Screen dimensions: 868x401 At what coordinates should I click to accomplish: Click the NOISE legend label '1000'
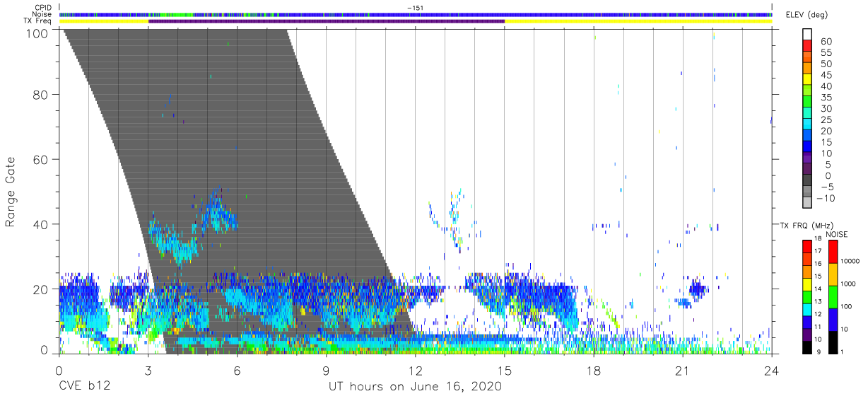click(x=848, y=284)
